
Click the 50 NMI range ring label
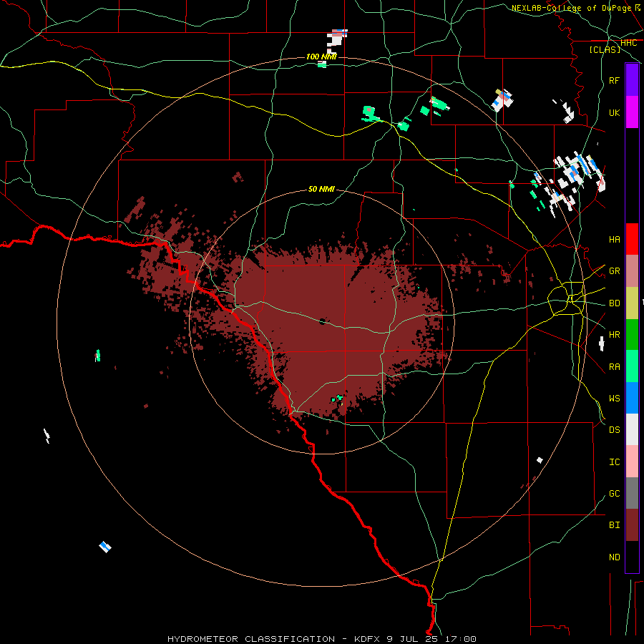coord(321,189)
